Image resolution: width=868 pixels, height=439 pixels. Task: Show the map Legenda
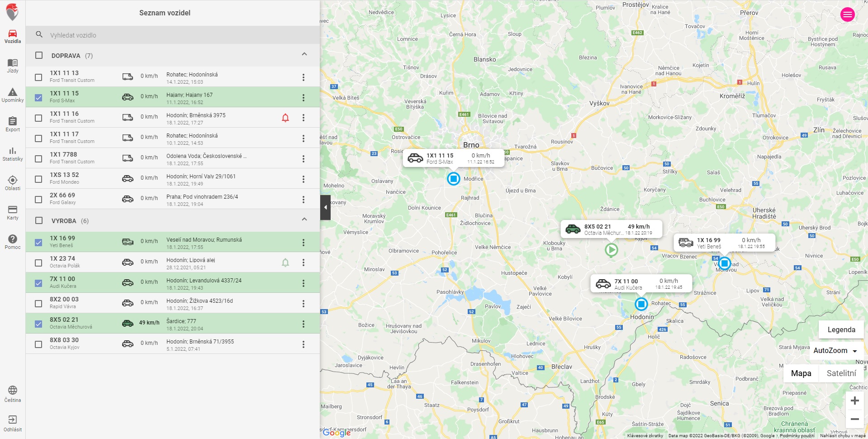tap(841, 329)
